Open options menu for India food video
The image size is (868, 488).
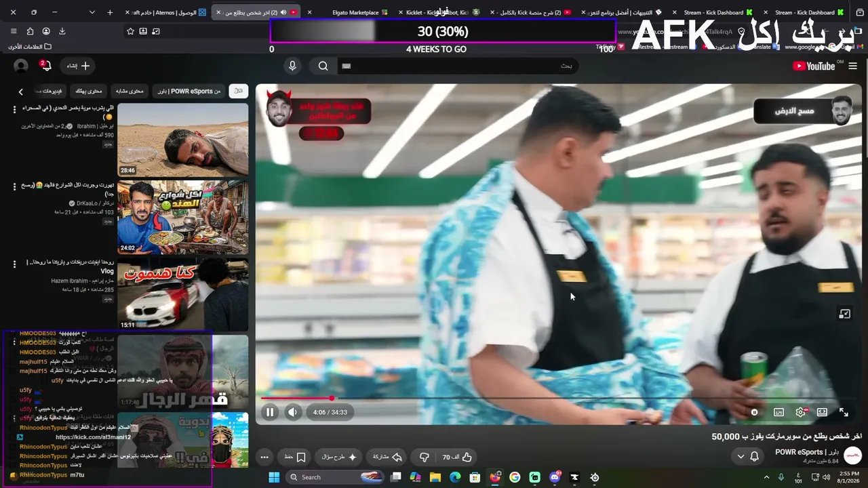14,186
